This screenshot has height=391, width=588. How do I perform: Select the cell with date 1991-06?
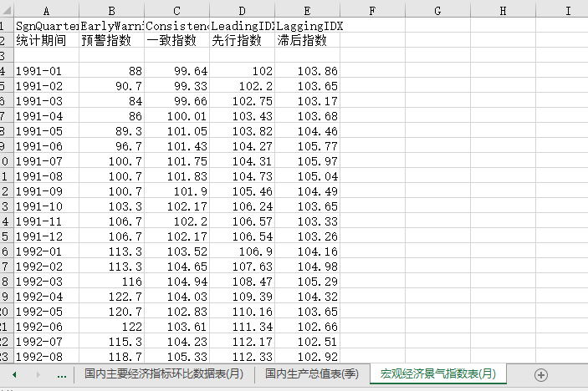point(47,145)
